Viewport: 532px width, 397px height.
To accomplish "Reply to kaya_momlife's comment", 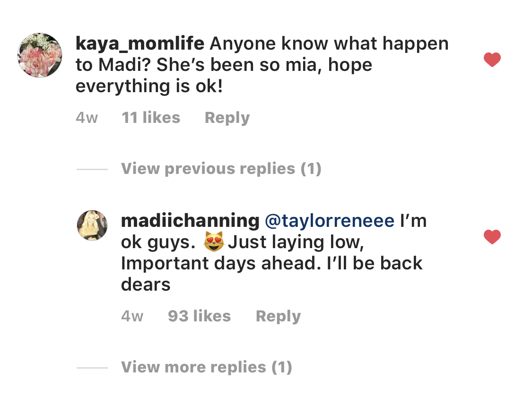I will 227,118.
